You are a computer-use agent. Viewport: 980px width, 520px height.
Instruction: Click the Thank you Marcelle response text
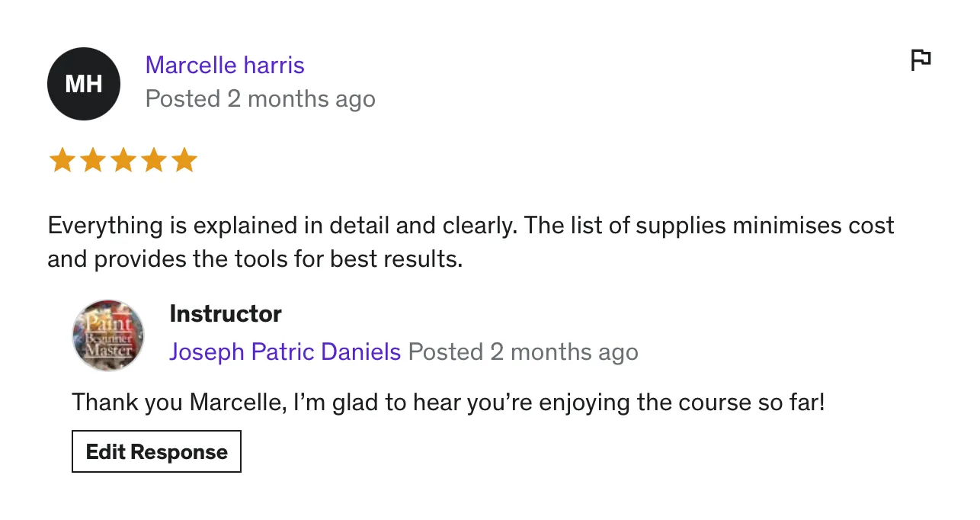click(448, 402)
